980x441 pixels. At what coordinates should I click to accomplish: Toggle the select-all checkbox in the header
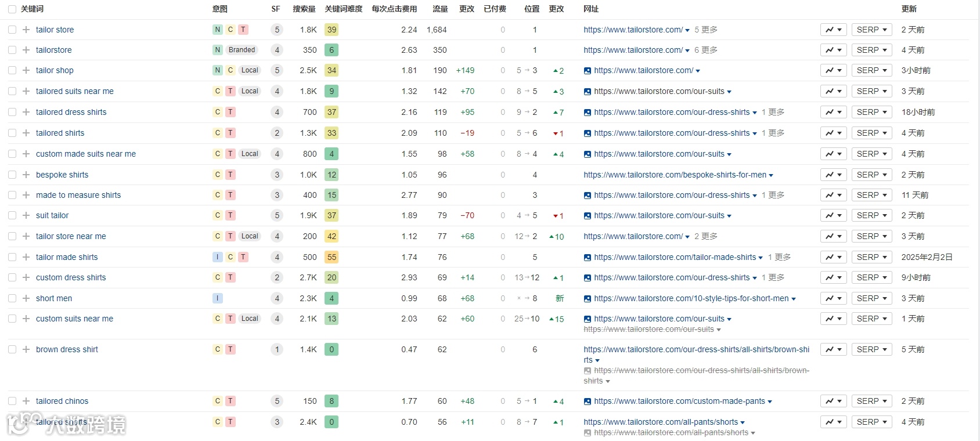pos(12,9)
